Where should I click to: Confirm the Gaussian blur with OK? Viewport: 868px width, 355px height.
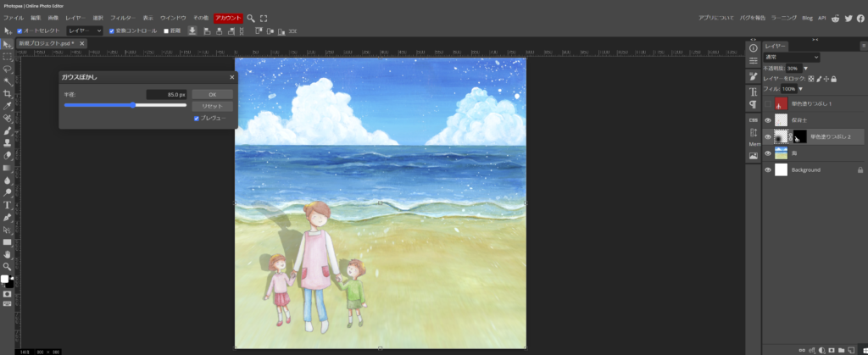coord(212,94)
